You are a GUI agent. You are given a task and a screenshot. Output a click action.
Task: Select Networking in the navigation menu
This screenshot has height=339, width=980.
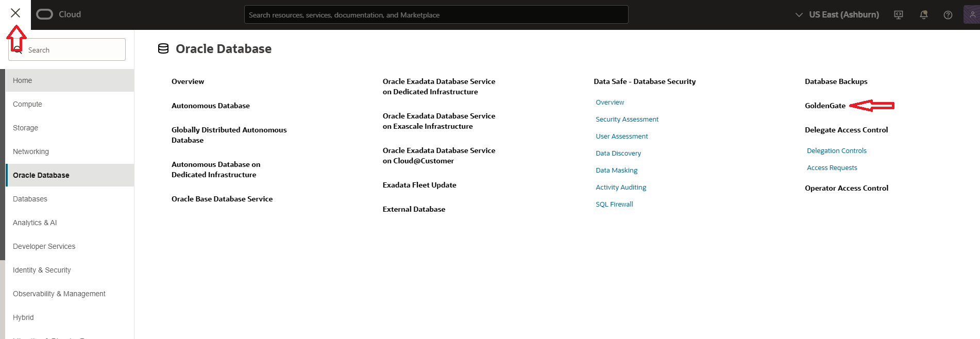pos(70,151)
